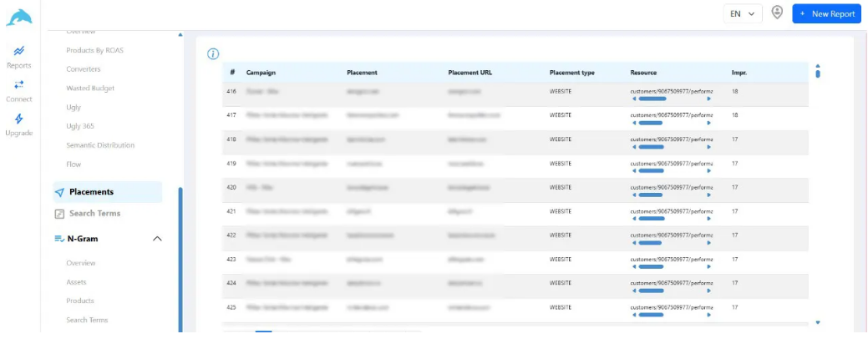Click the Placements paper-plane icon
Image resolution: width=868 pixels, height=344 pixels.
[x=59, y=193]
